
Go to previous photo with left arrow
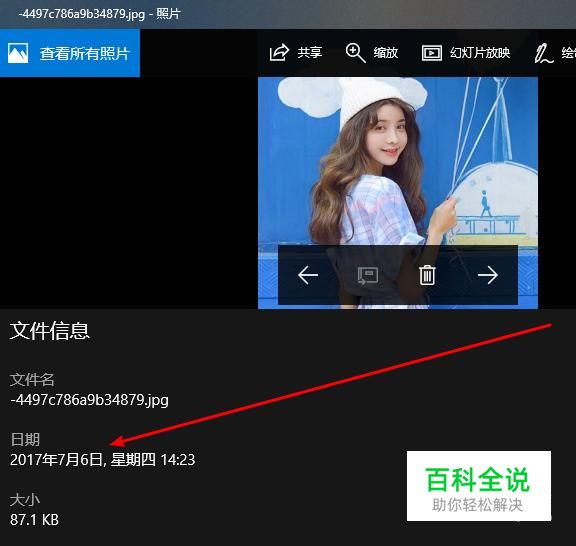point(308,275)
